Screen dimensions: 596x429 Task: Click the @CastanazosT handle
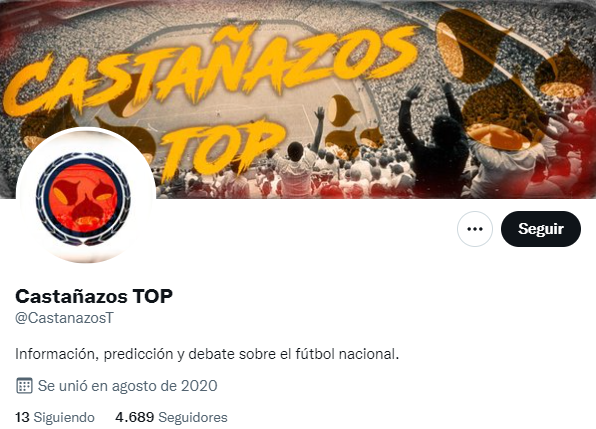point(64,318)
